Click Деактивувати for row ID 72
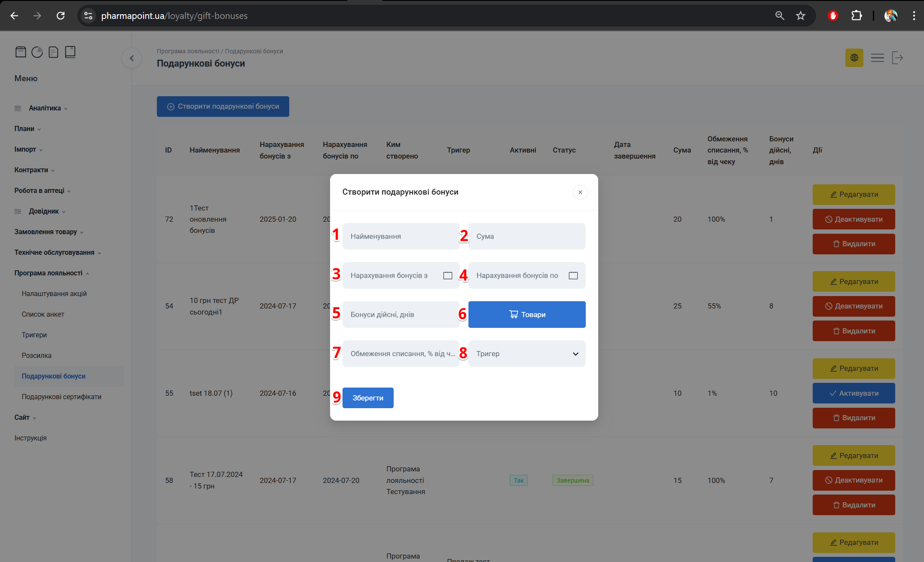This screenshot has width=924, height=562. pos(854,219)
